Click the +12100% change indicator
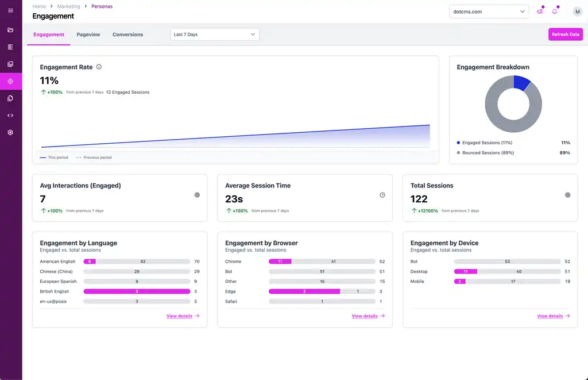Image resolution: width=588 pixels, height=380 pixels. tap(425, 210)
